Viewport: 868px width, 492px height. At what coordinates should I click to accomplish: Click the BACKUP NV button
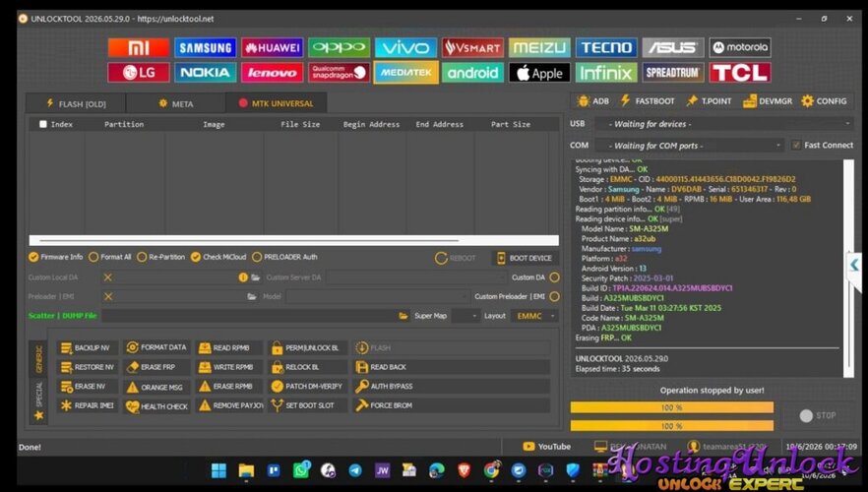click(x=87, y=347)
